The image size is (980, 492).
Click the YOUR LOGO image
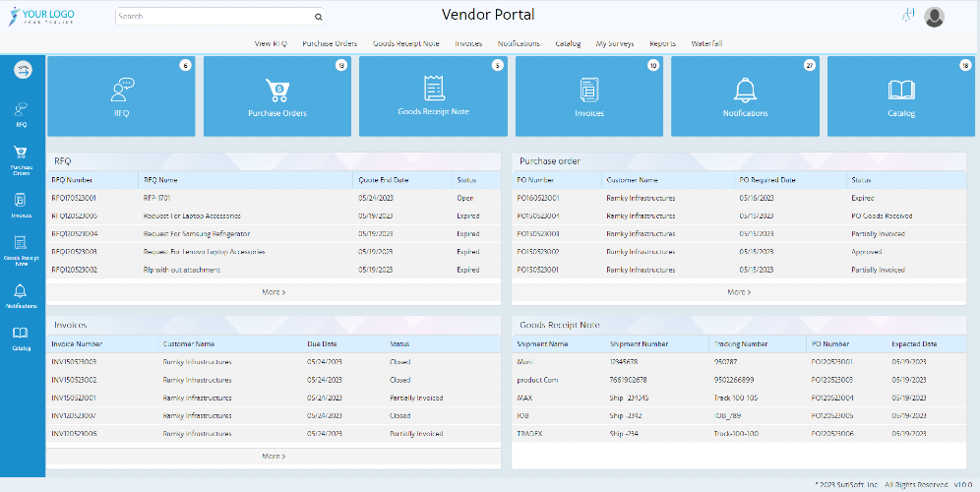click(41, 17)
